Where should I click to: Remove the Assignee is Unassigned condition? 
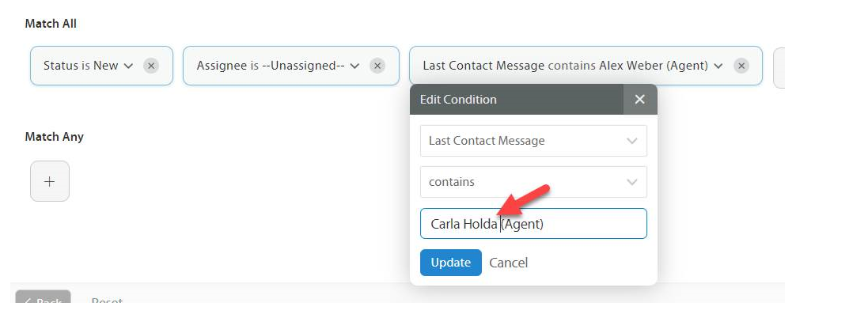(378, 66)
